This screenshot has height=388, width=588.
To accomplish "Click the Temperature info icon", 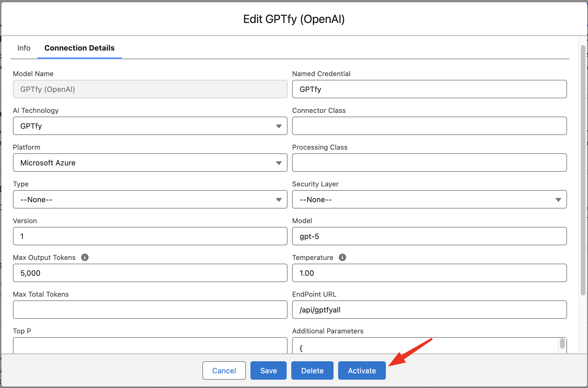I will tap(342, 257).
